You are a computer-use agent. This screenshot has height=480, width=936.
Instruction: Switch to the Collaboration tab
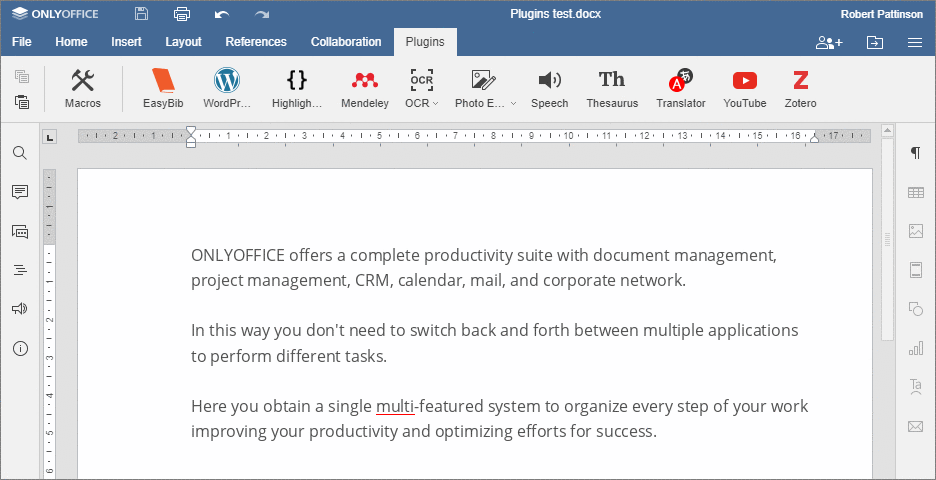pos(346,42)
